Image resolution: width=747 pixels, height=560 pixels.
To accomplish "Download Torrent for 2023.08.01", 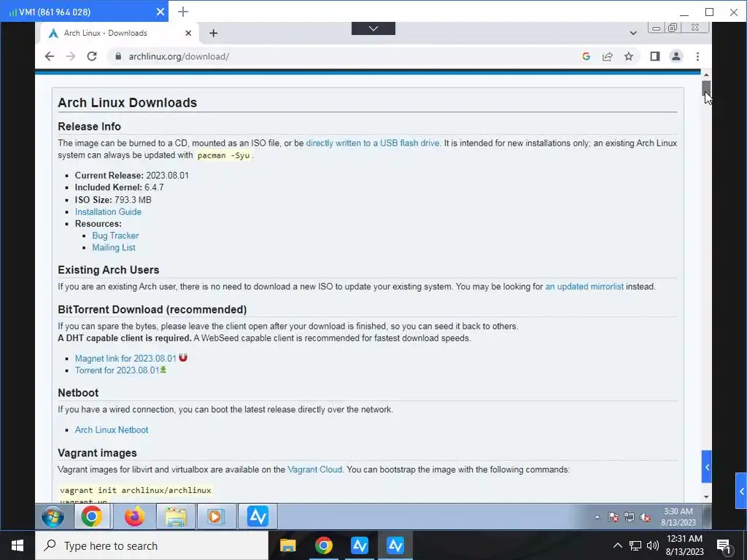I will pos(117,370).
